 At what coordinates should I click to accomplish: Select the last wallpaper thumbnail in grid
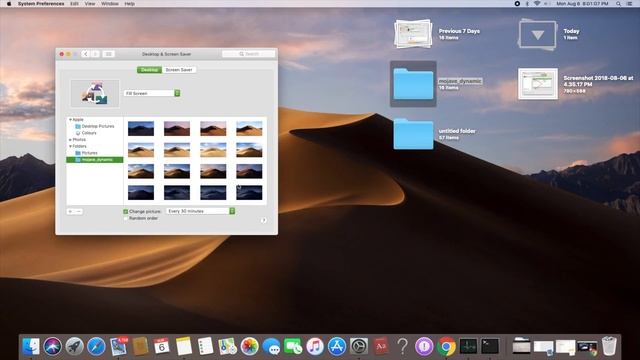249,192
